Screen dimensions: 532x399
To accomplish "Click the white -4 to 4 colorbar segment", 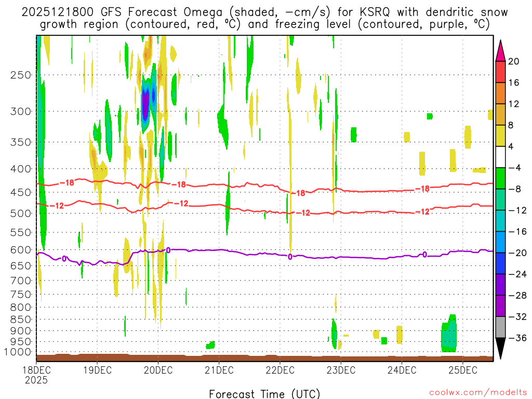I will [500, 157].
